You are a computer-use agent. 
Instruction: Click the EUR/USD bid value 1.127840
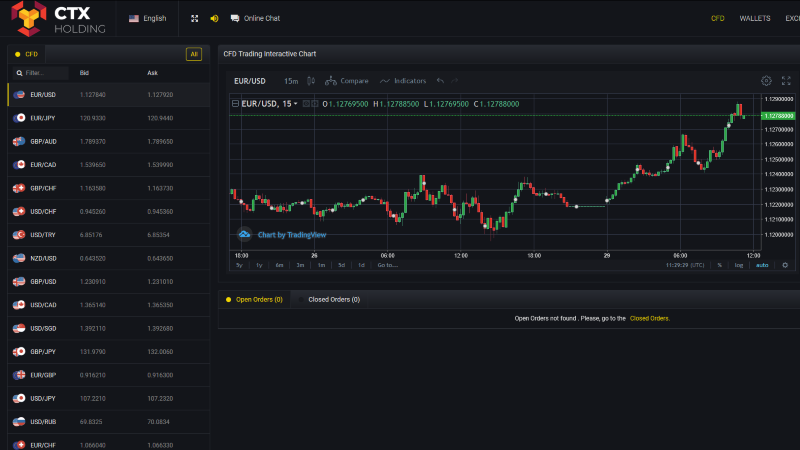coord(92,95)
